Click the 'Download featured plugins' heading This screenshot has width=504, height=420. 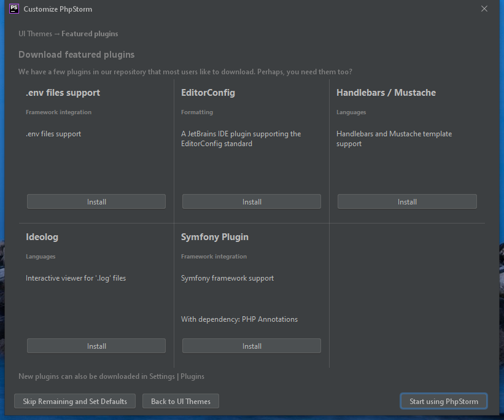coord(77,55)
